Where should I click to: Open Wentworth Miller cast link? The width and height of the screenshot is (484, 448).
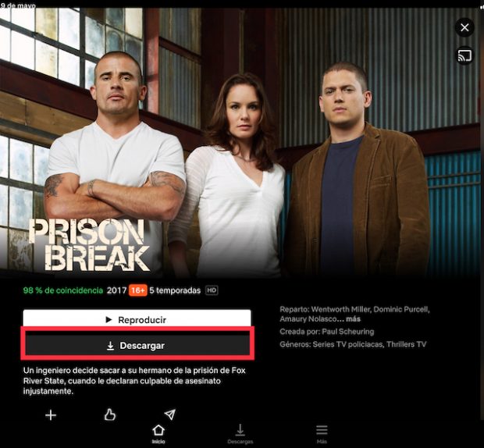tap(341, 309)
